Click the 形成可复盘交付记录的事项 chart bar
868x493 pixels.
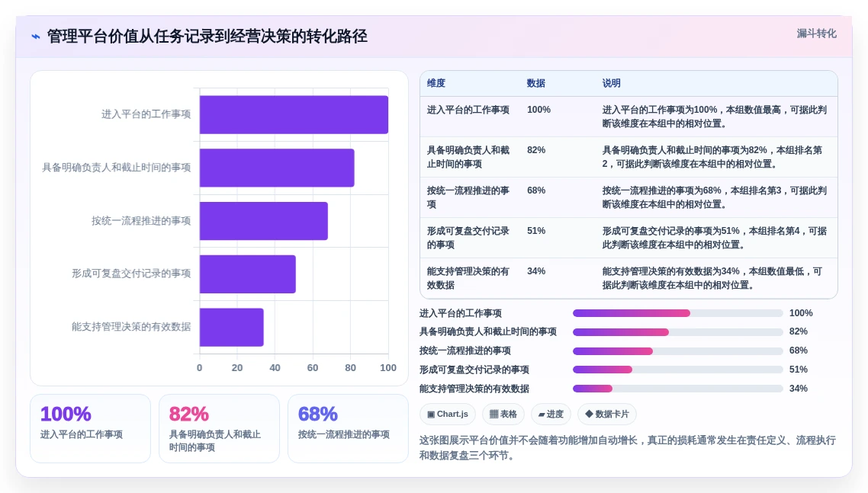[247, 274]
